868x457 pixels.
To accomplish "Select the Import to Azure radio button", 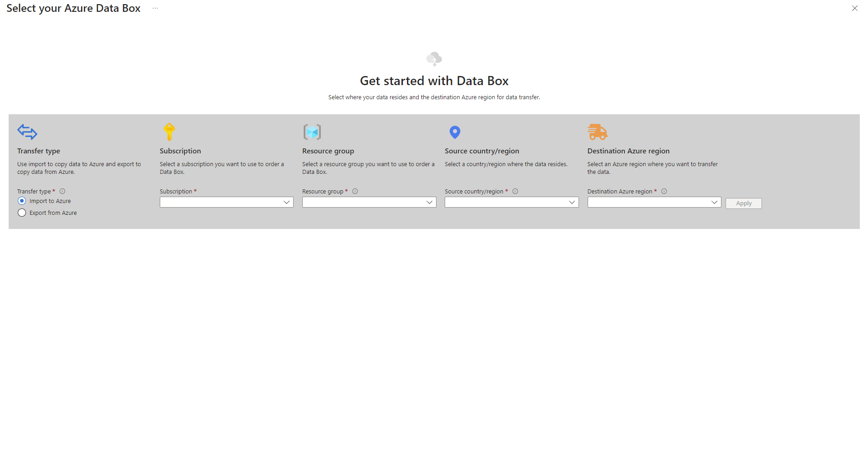I will pyautogui.click(x=22, y=201).
